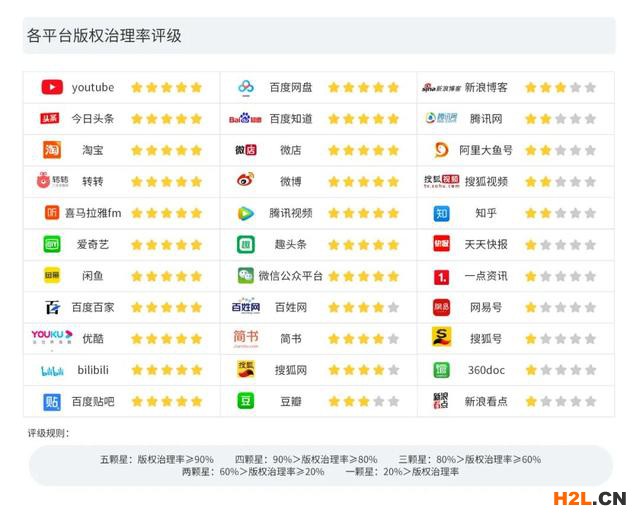
Task: Open the 今日头条 platform name
Action: pyautogui.click(x=93, y=119)
